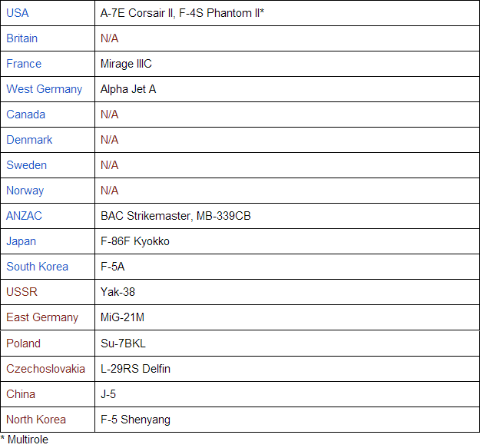Screen dimensions: 480x448
Task: Click the Yak-38 aircraft cell
Action: tap(118, 292)
